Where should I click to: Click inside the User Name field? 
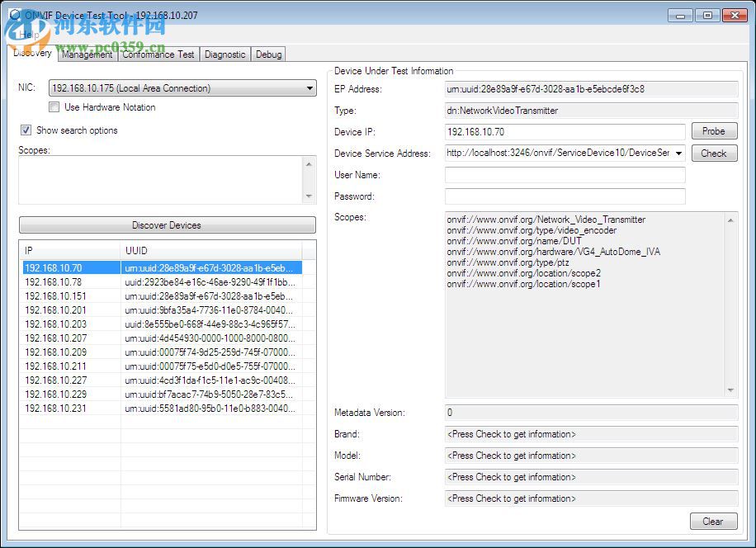pyautogui.click(x=565, y=174)
